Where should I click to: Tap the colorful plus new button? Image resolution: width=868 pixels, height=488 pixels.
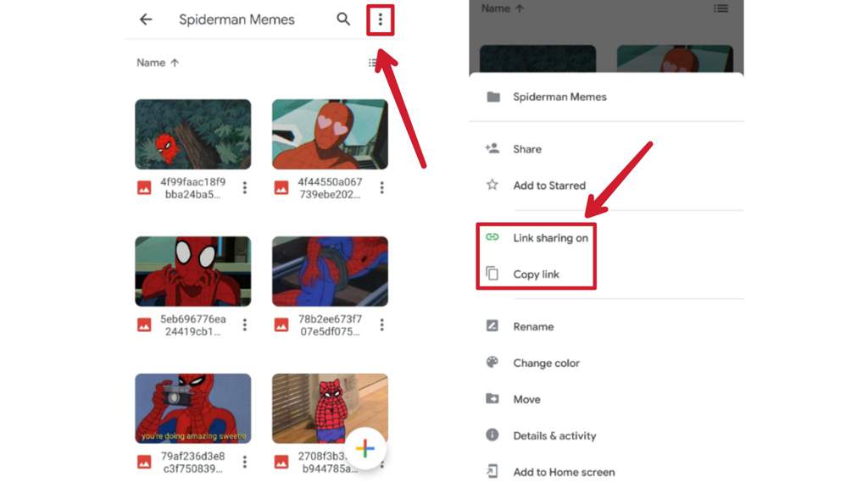pyautogui.click(x=365, y=448)
